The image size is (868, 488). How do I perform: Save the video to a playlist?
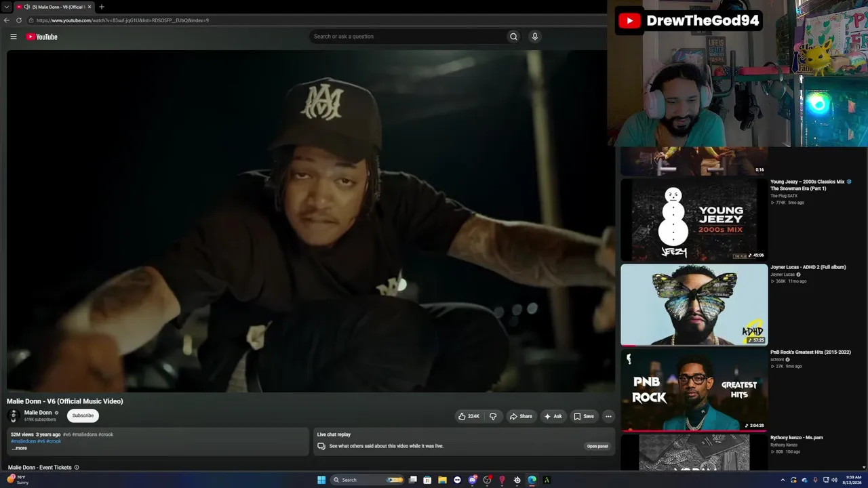coord(584,416)
